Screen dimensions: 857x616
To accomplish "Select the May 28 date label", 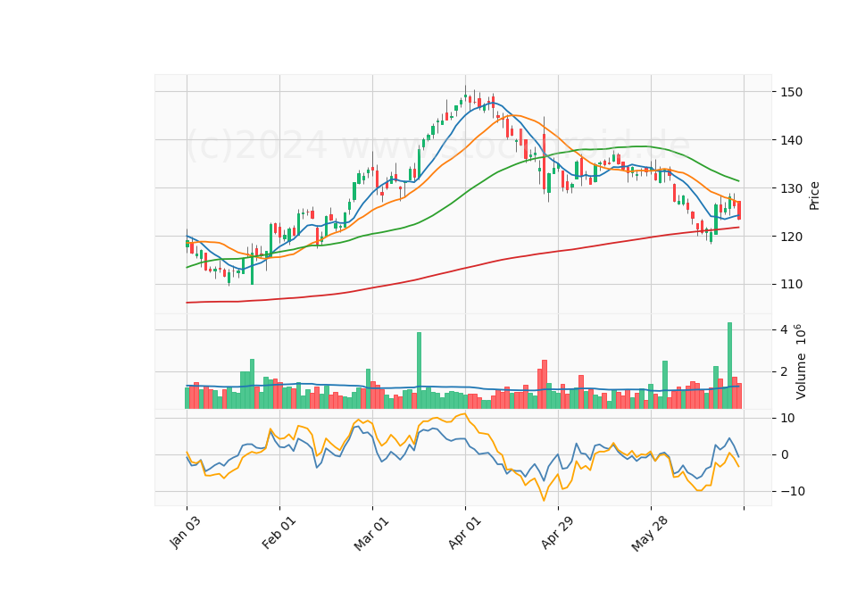I will 649,534.
